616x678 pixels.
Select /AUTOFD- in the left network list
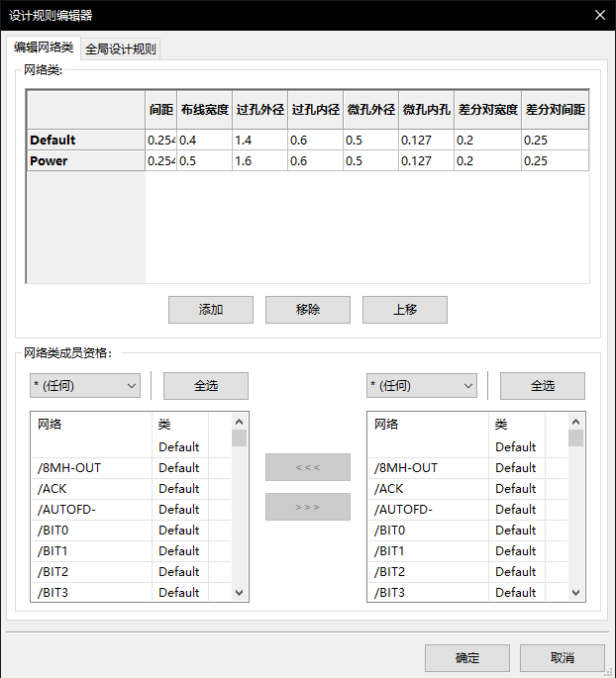coord(131,510)
